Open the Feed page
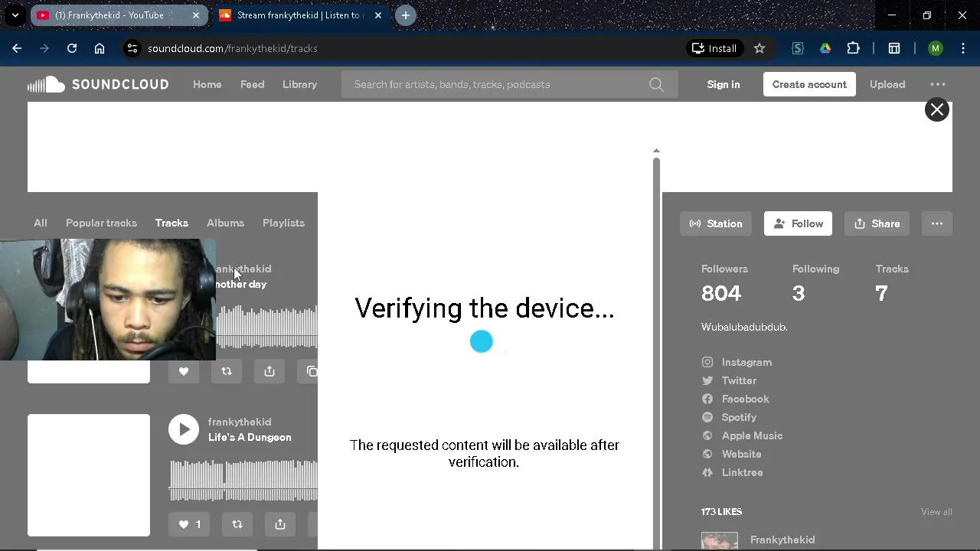980x551 pixels. pos(252,84)
